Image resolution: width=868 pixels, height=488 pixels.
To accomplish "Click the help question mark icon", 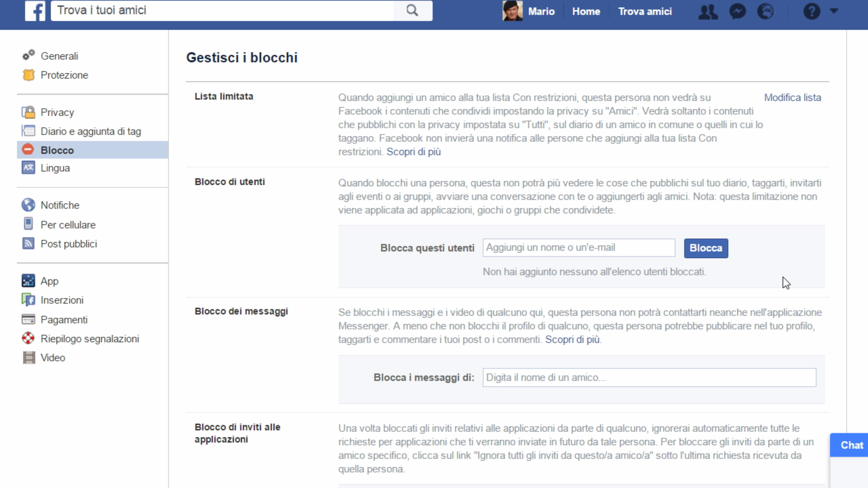I will point(811,12).
